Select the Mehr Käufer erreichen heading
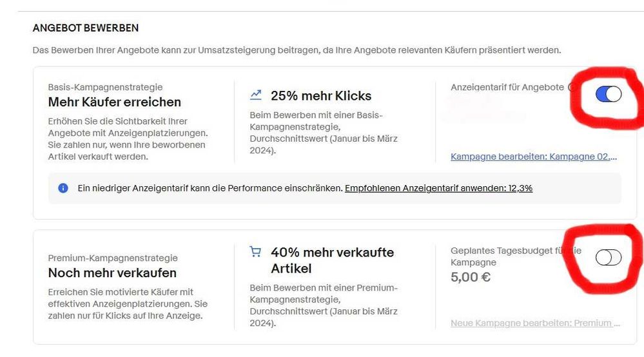The width and height of the screenshot is (644, 357). tap(114, 102)
